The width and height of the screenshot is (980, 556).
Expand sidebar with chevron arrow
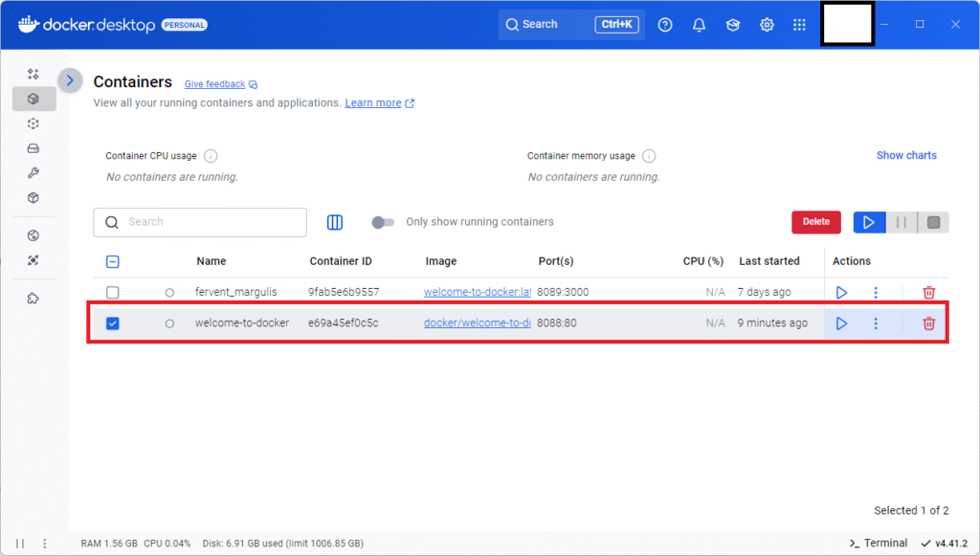pos(70,80)
